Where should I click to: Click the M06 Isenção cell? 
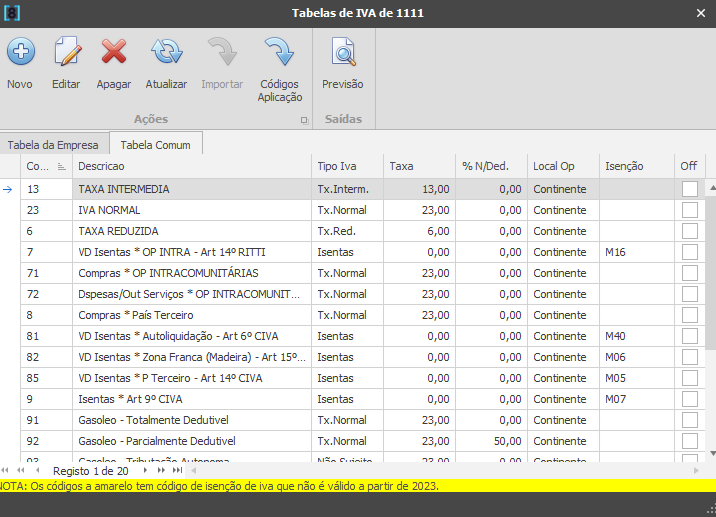click(x=637, y=357)
